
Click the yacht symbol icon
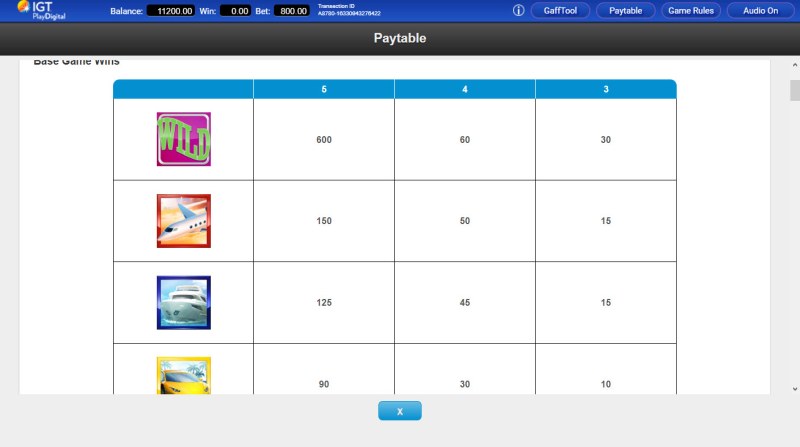[x=184, y=303]
